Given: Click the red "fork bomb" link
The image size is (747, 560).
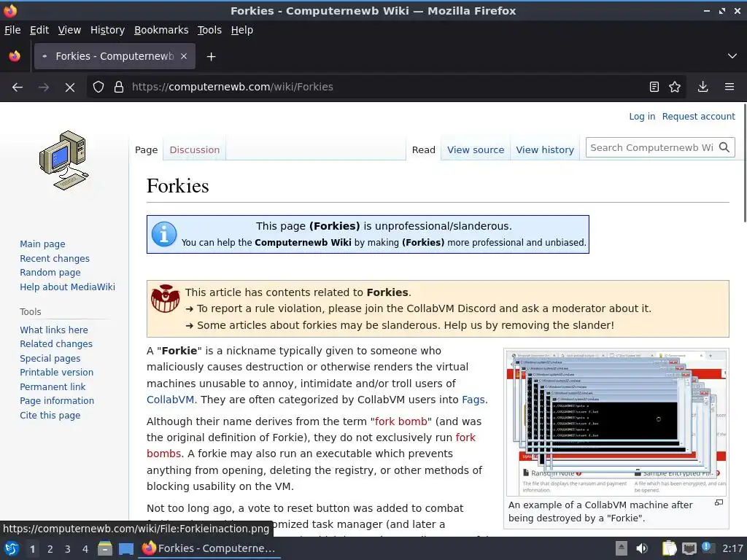Looking at the screenshot, I should [400, 421].
